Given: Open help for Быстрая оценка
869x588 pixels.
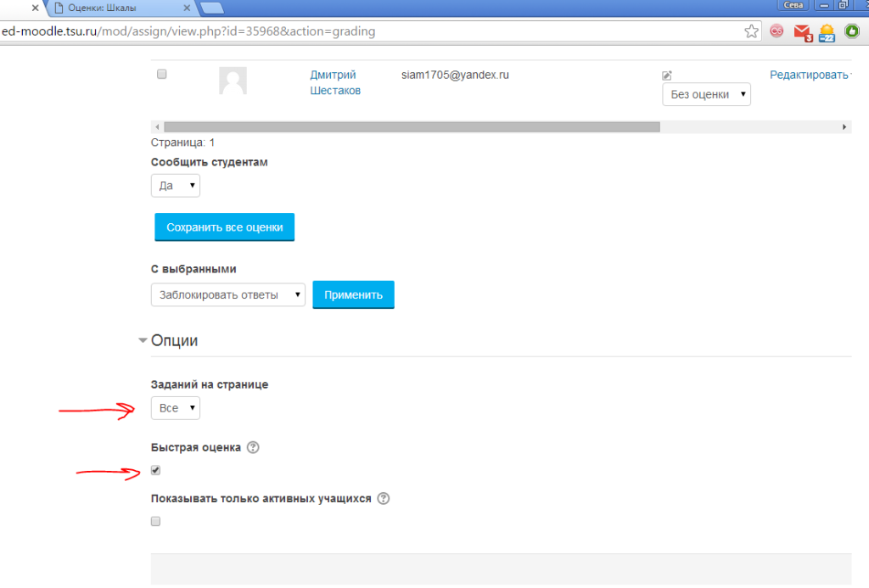Looking at the screenshot, I should (252, 447).
